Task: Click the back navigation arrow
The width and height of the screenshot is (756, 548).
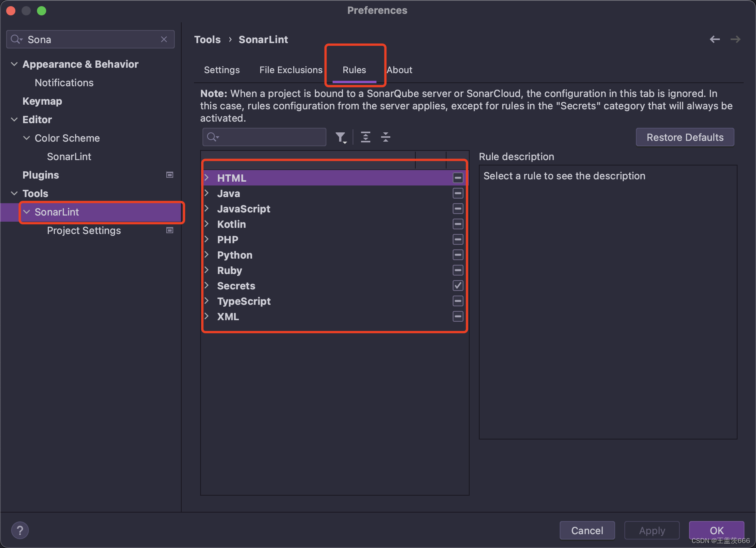Action: (715, 39)
